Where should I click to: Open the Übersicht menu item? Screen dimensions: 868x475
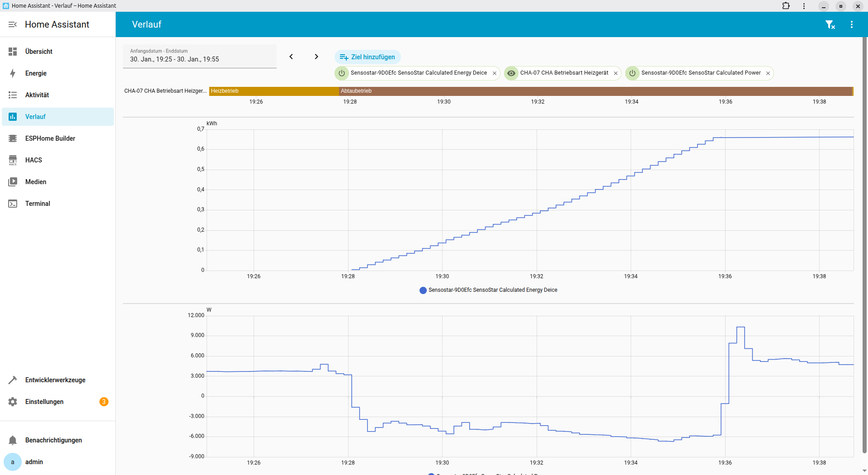(x=39, y=52)
